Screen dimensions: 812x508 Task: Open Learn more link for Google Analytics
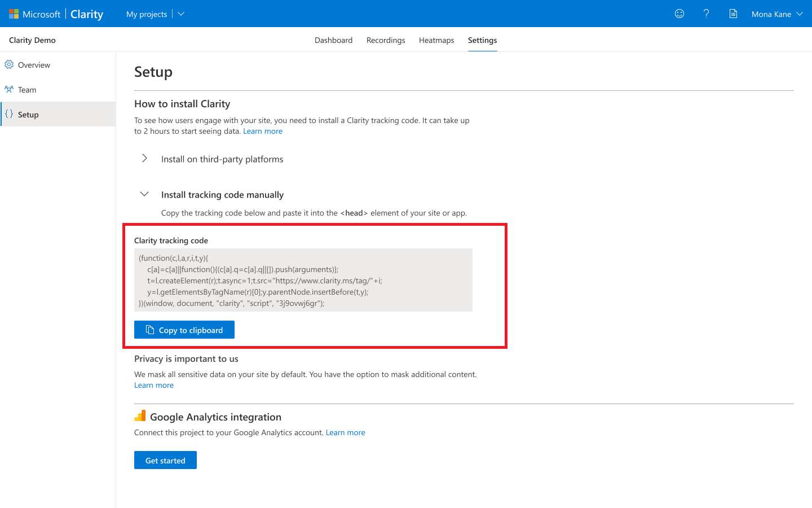click(x=346, y=432)
